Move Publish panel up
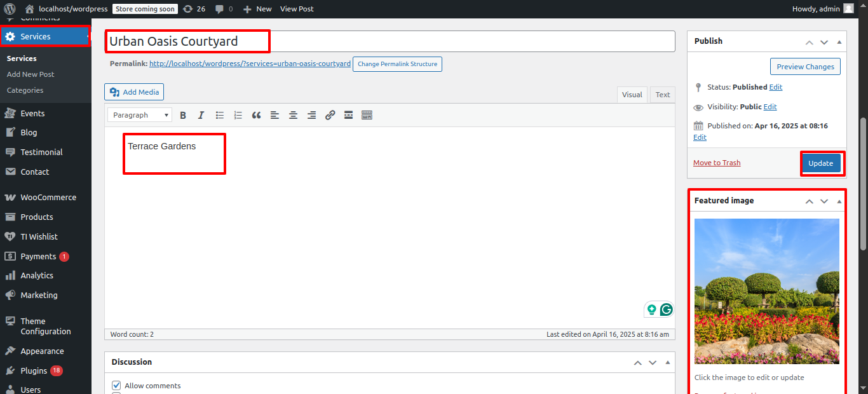This screenshot has height=394, width=868. 809,42
